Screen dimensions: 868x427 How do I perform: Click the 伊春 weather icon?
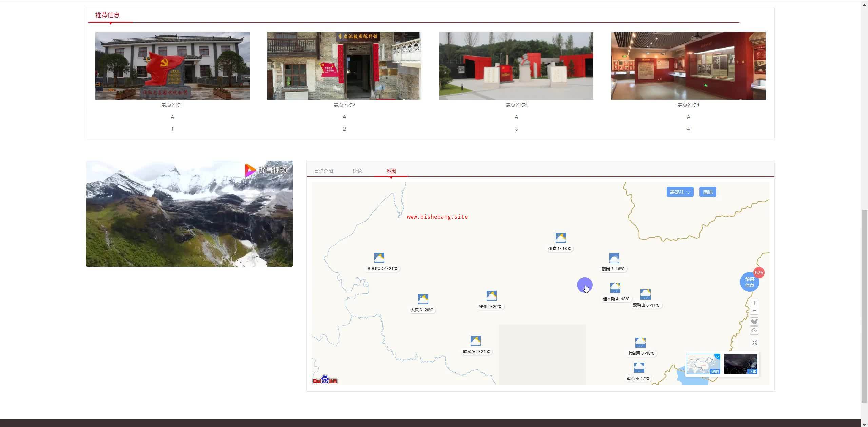coord(560,238)
